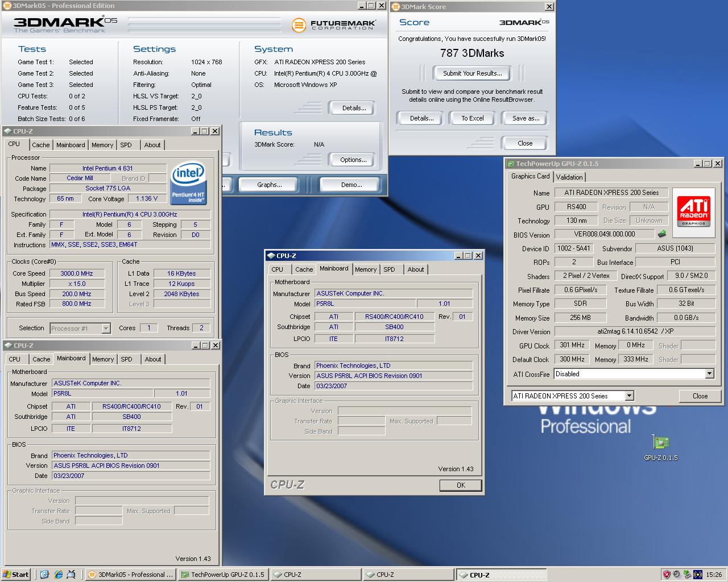Click the Device ID 1002 - 5A41 field
Screen dimensions: 728x582
click(x=573, y=248)
